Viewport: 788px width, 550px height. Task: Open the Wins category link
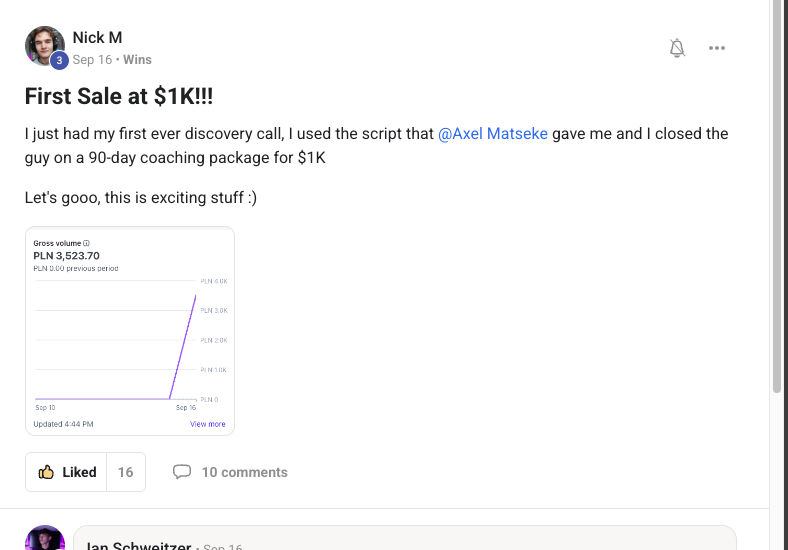[x=137, y=60]
